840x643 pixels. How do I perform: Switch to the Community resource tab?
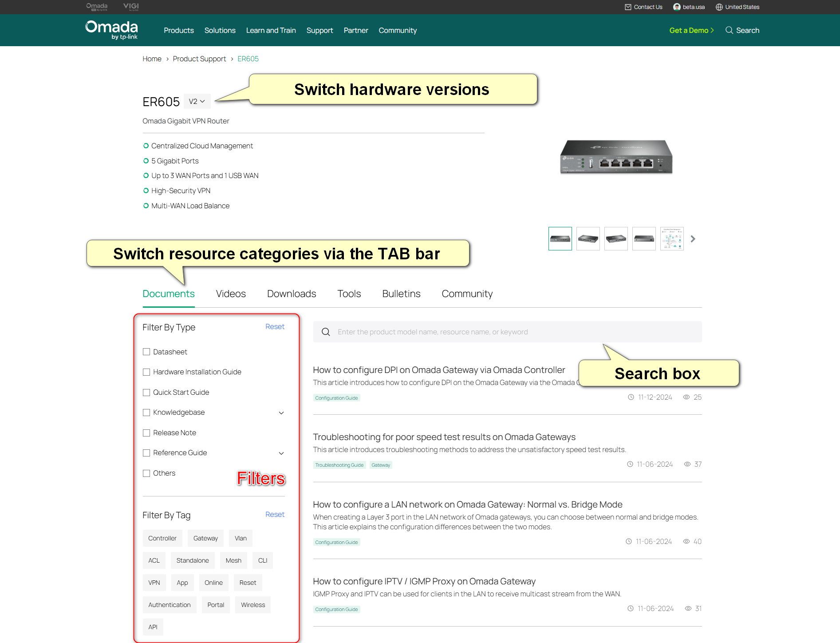point(467,294)
